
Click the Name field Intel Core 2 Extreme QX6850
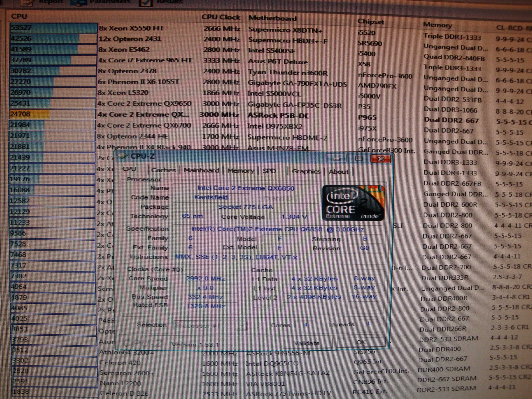click(246, 188)
